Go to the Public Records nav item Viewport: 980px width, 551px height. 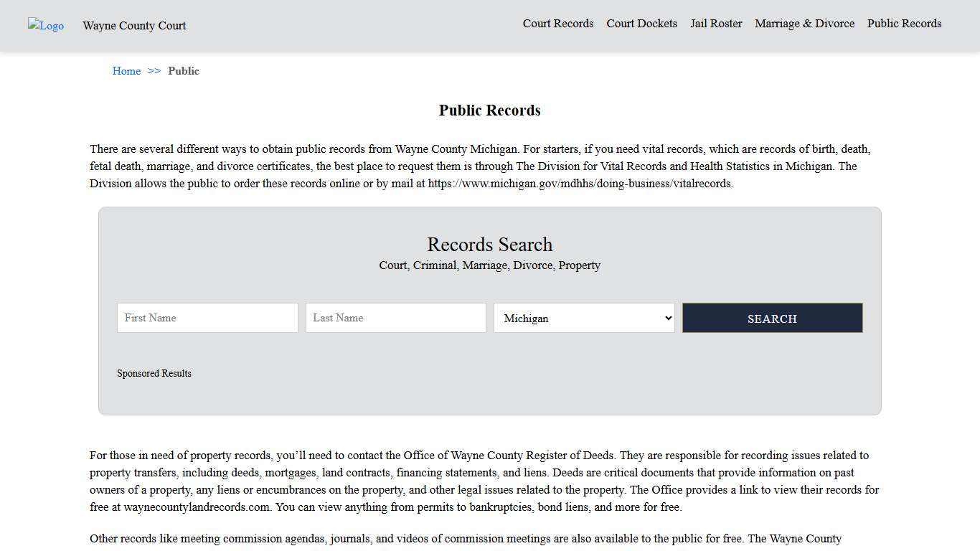coord(904,24)
